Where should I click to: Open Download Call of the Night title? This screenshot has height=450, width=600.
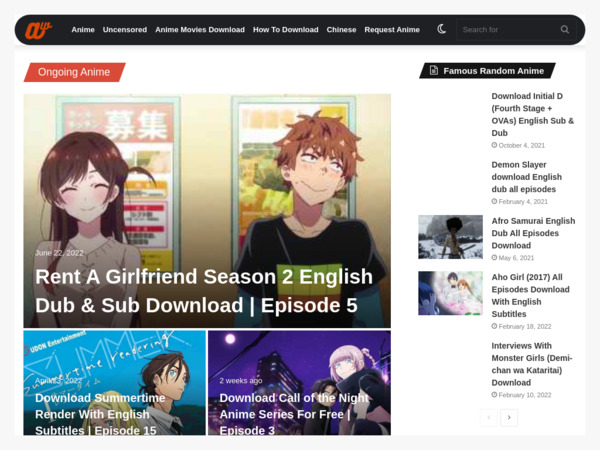294,414
